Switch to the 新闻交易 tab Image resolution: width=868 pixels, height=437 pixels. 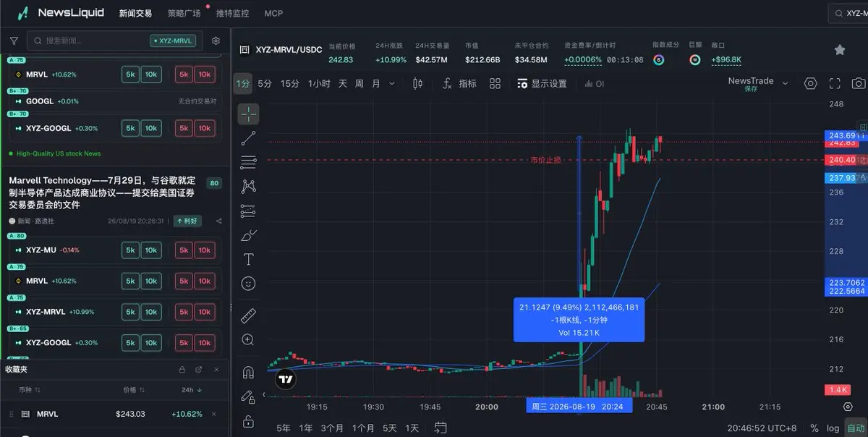(135, 13)
